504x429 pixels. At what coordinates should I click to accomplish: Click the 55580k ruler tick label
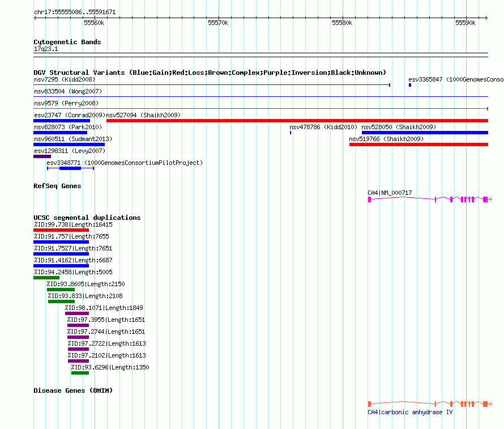(342, 23)
